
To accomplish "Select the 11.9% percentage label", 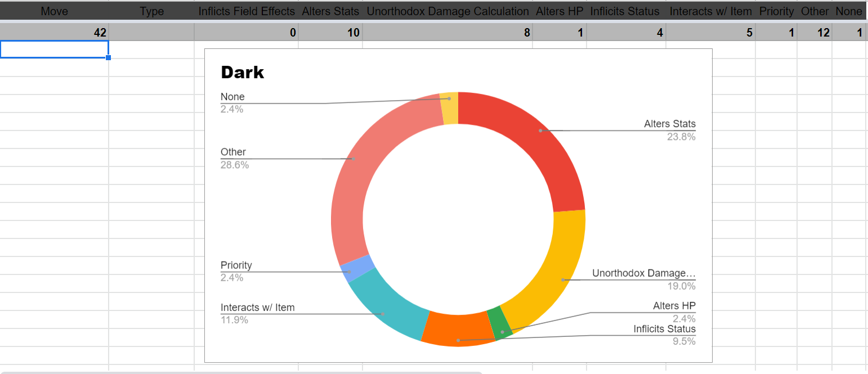I will tap(235, 321).
